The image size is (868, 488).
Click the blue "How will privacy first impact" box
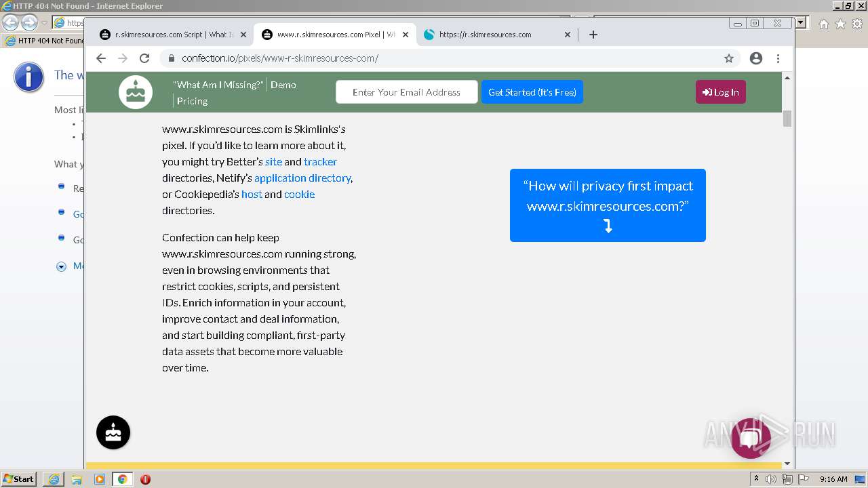tap(608, 205)
